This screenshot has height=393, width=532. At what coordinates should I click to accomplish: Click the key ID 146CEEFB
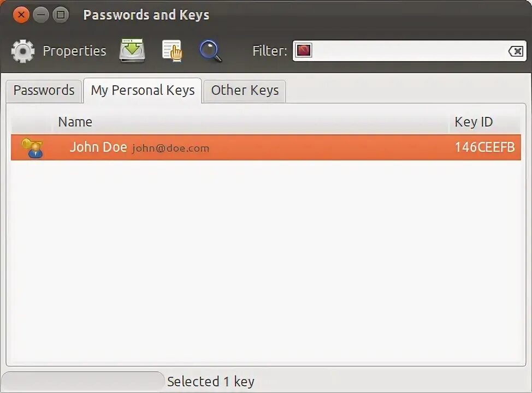click(x=484, y=147)
